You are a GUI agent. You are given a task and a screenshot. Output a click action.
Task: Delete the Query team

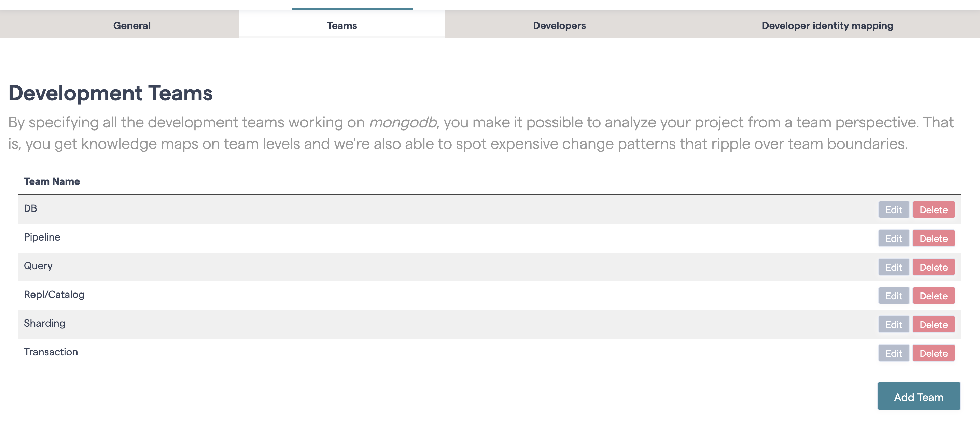click(x=934, y=267)
